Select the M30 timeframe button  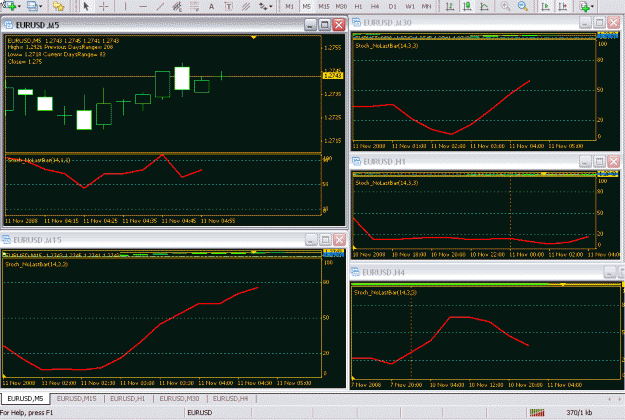341,6
